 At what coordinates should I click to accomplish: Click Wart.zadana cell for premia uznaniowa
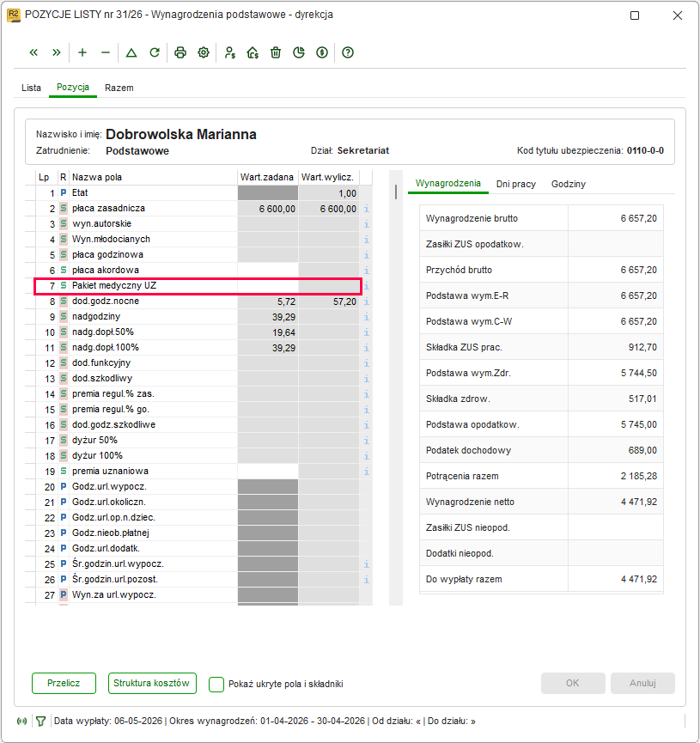pyautogui.click(x=268, y=471)
